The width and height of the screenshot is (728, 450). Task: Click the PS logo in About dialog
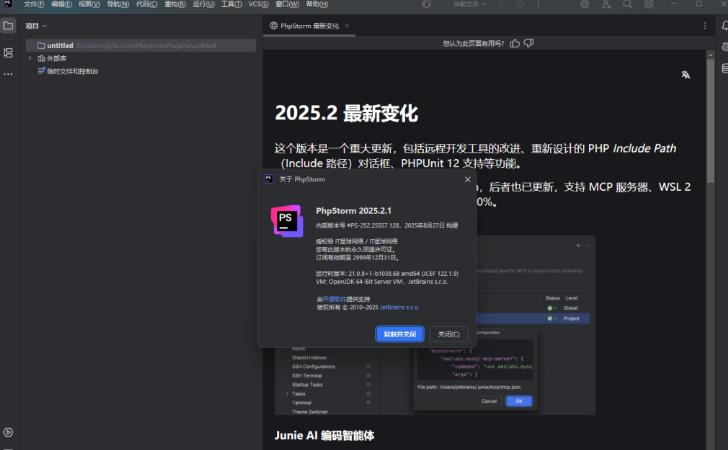[287, 221]
